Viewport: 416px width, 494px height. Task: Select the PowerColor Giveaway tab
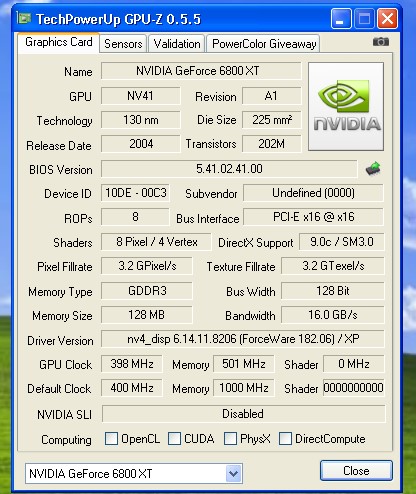point(264,44)
